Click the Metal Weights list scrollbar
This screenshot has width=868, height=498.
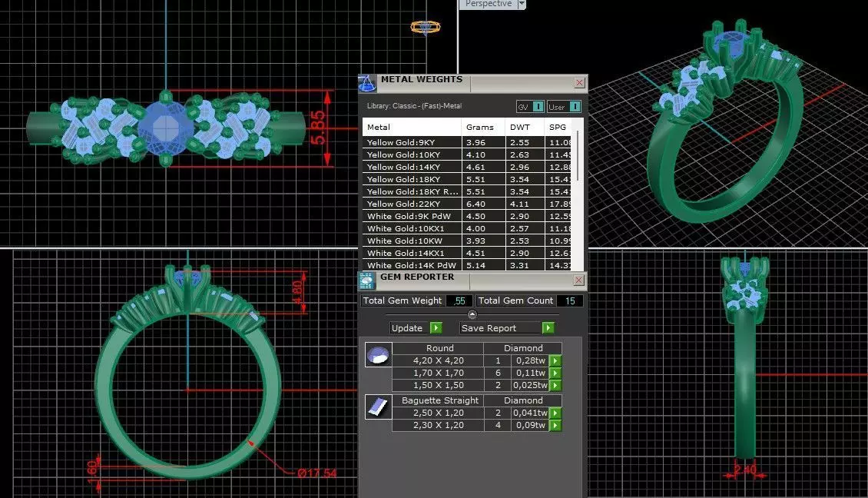[578, 156]
